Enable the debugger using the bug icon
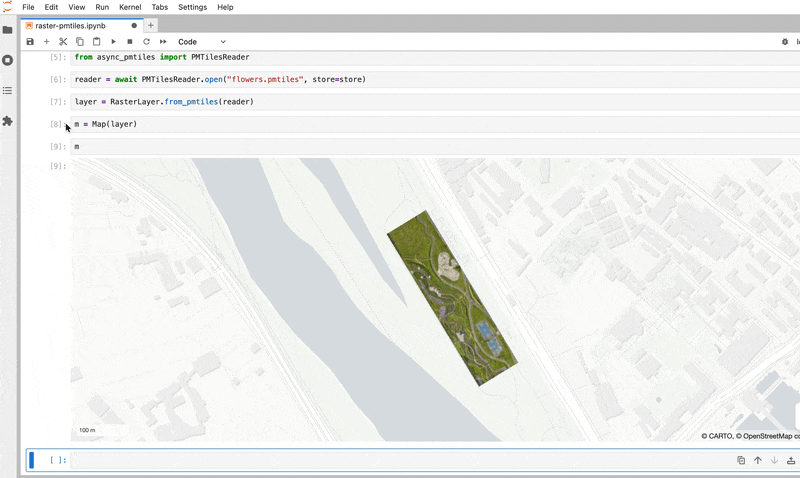Viewport: 800px width, 478px height. (x=785, y=42)
